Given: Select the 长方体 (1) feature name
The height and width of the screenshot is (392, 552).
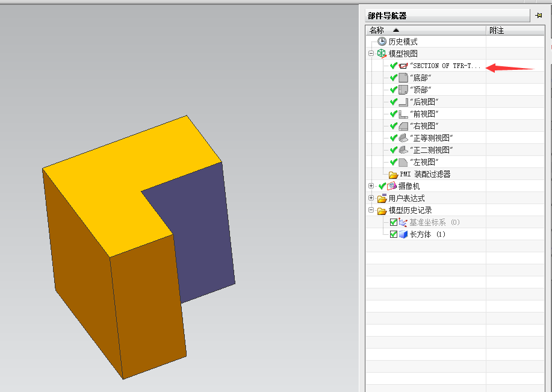Looking at the screenshot, I should (427, 234).
